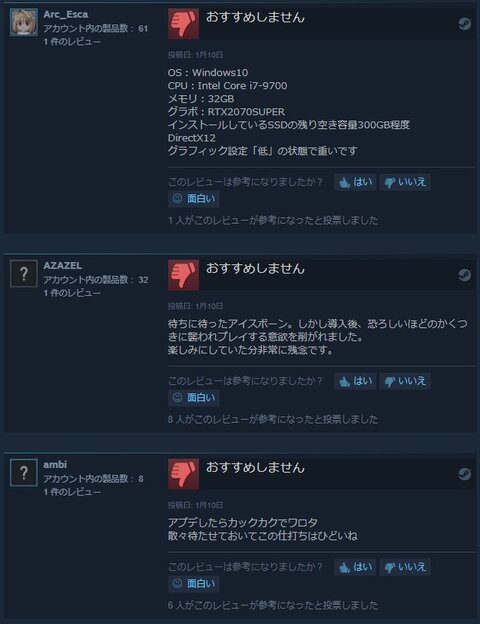This screenshot has width=480, height=624.
Task: Open AZAZEL's 1 件のレビュー link
Action: pyautogui.click(x=72, y=293)
